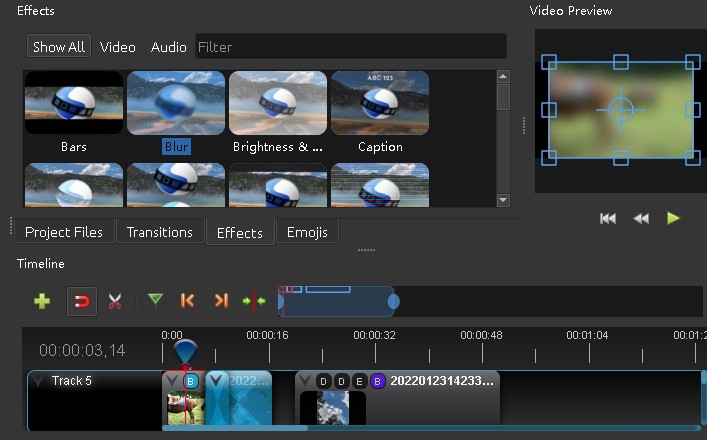Add a new track with green plus
This screenshot has height=440, width=707.
coord(42,301)
